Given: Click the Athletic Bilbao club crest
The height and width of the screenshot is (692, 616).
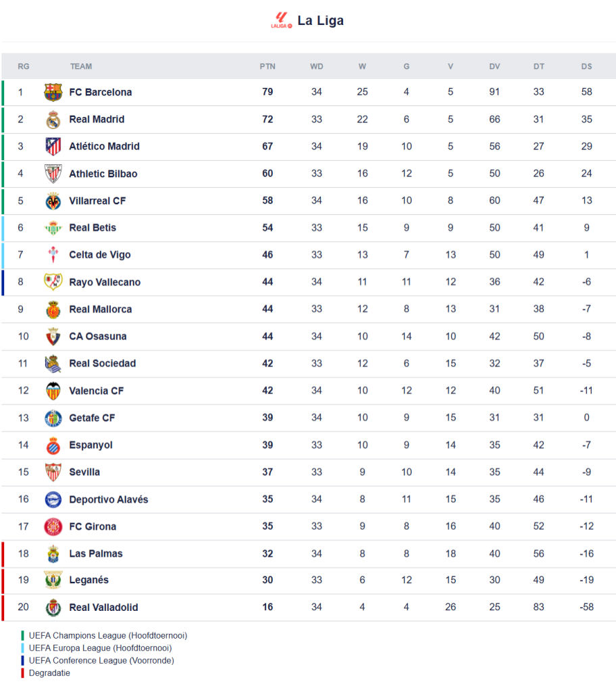Looking at the screenshot, I should [53, 174].
